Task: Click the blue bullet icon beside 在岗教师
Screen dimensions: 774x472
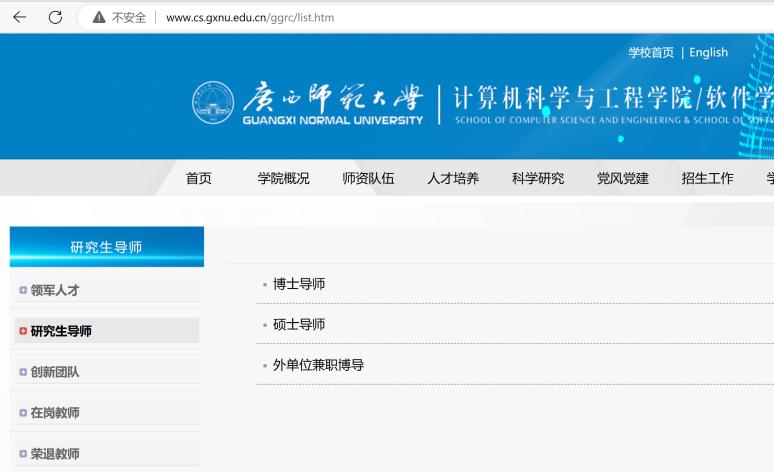Action: point(23,413)
